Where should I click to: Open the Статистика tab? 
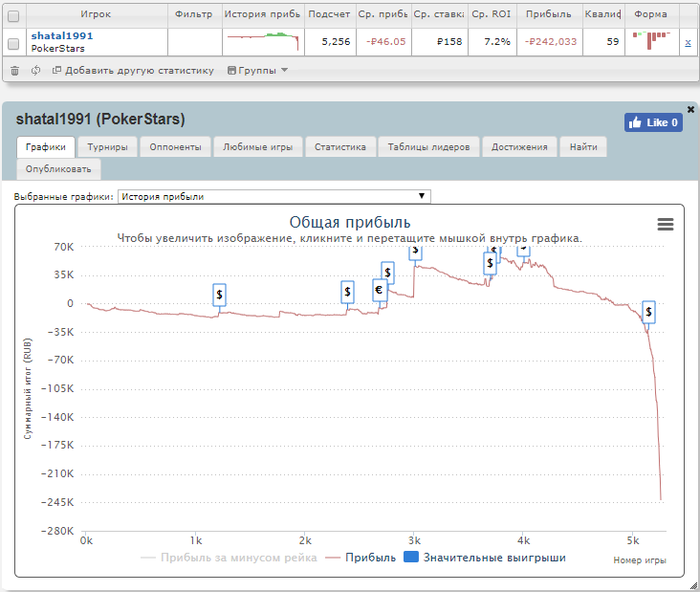coord(341,147)
